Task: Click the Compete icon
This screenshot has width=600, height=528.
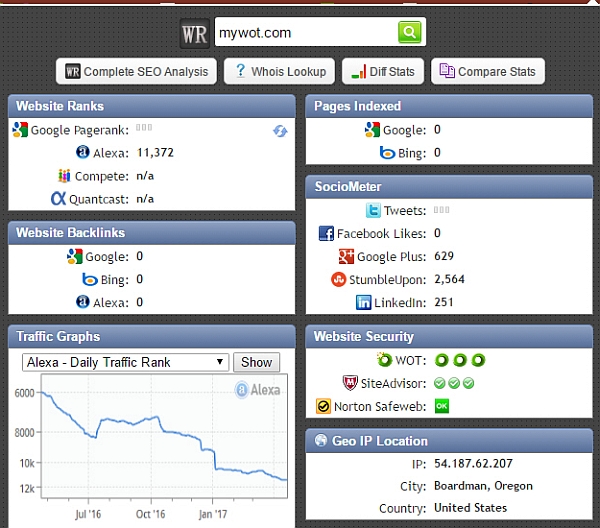Action: (x=64, y=176)
